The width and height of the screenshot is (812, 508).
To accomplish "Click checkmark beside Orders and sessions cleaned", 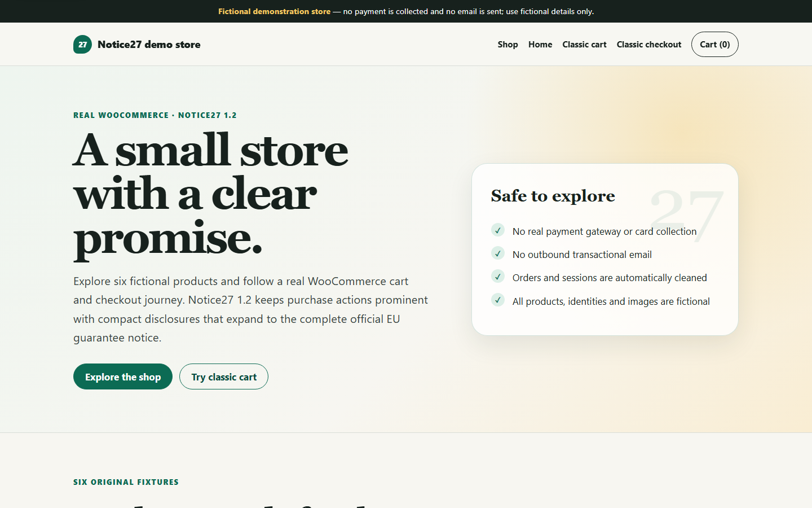I will click(x=498, y=277).
